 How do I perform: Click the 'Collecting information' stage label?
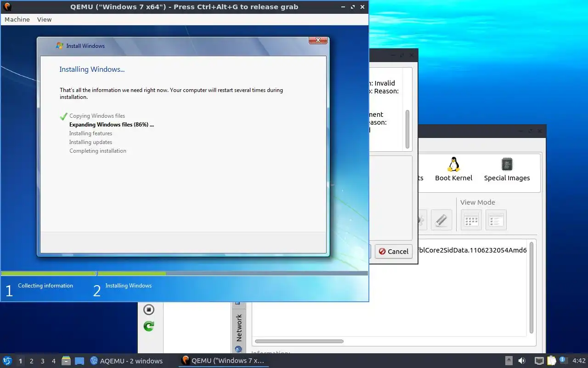tap(45, 286)
